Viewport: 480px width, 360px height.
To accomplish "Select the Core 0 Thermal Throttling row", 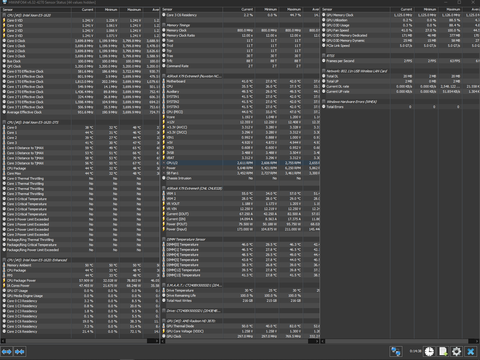I will click(x=80, y=178).
